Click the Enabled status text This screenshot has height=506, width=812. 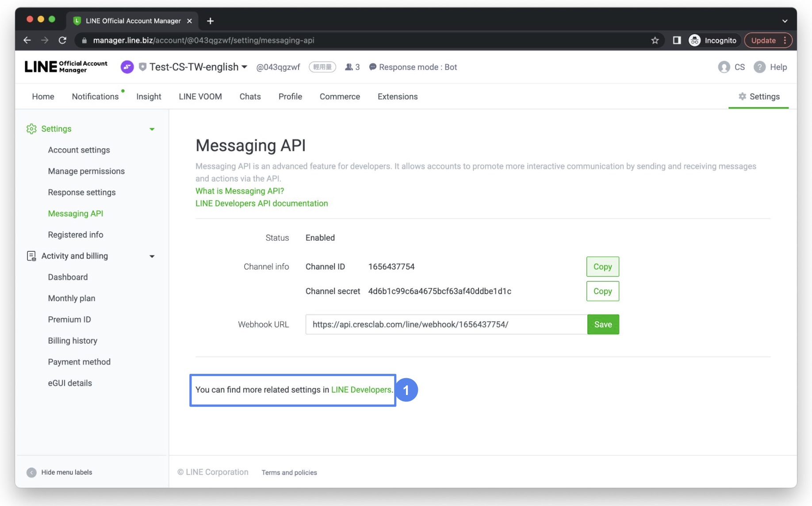click(320, 238)
